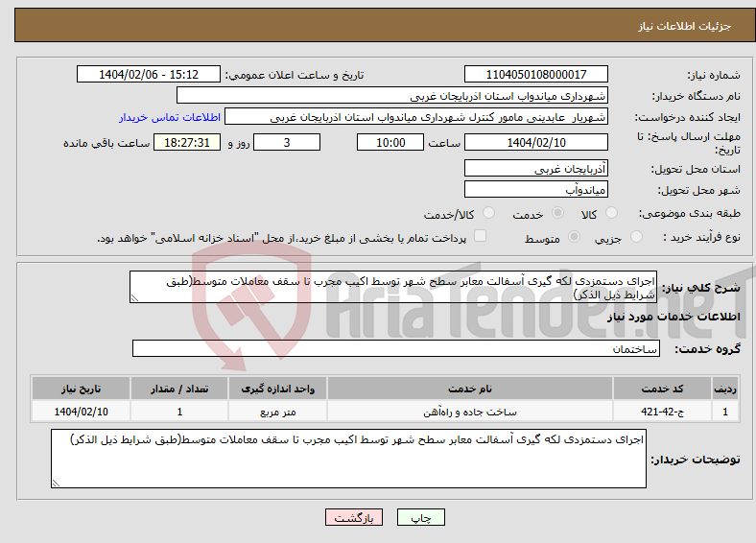The height and width of the screenshot is (543, 756).
Task: Click the resize handle of buyer notes textarea
Action: (x=56, y=484)
